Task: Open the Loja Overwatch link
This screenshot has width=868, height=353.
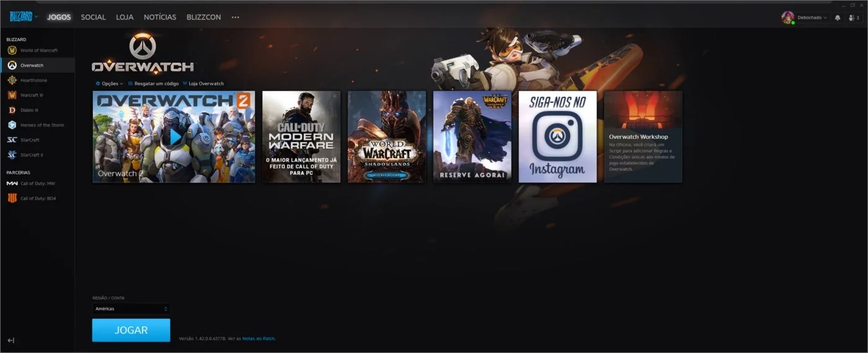Action: pyautogui.click(x=203, y=84)
